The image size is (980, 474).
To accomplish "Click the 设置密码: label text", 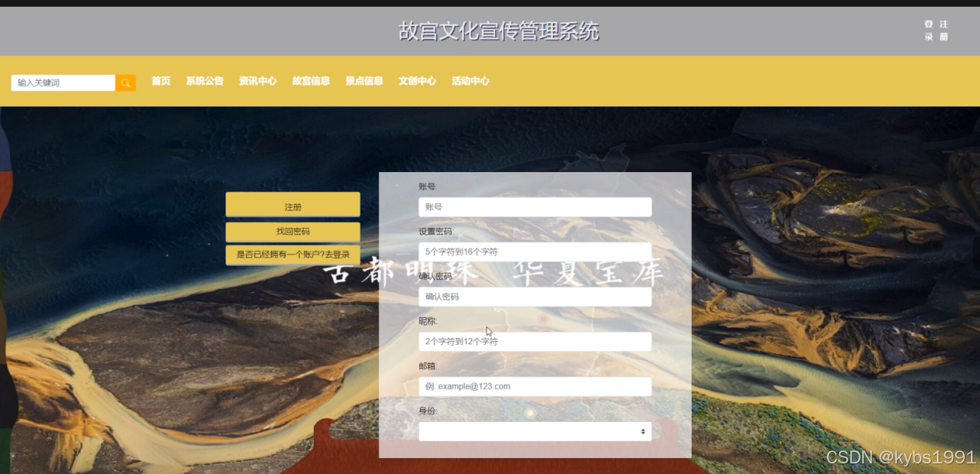I will pyautogui.click(x=436, y=231).
